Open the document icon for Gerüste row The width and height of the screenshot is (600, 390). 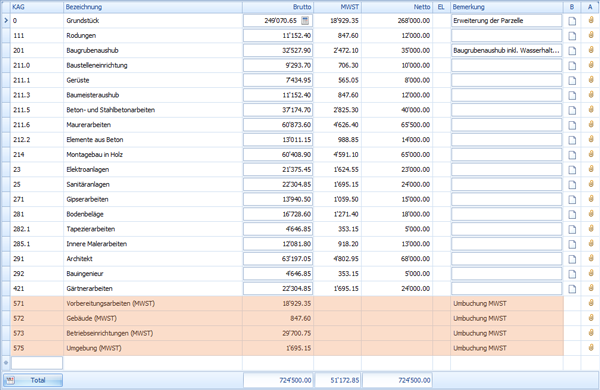click(572, 81)
